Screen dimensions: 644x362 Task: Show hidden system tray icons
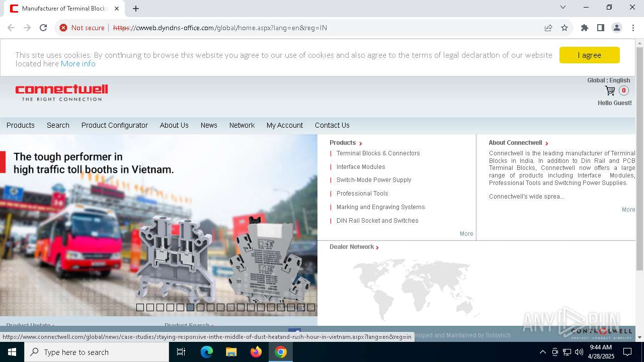pos(542,352)
